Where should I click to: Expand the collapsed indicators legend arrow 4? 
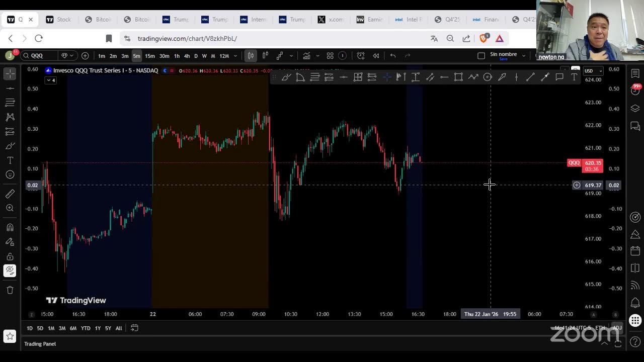51,80
